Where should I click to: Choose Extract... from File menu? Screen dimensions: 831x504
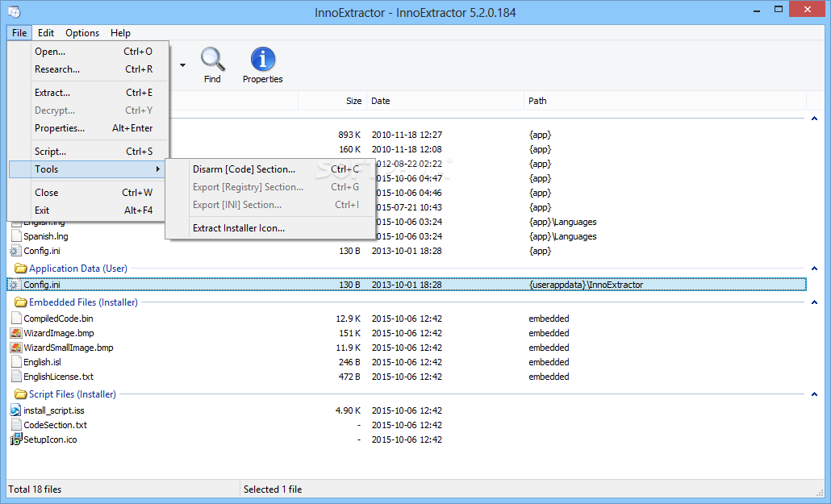tap(87, 93)
